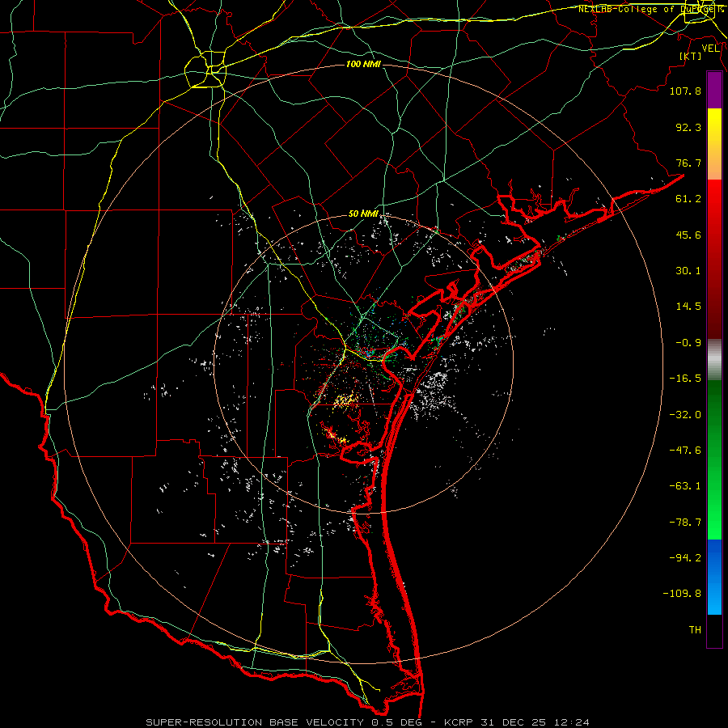Pick the blue segment of the color bar
This screenshot has width=728, height=728.
point(714,577)
